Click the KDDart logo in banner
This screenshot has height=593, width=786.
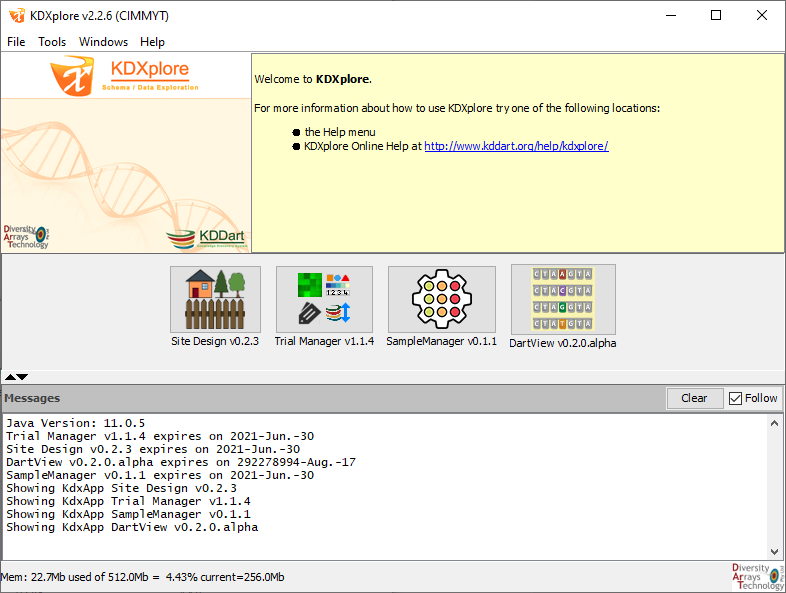point(206,239)
